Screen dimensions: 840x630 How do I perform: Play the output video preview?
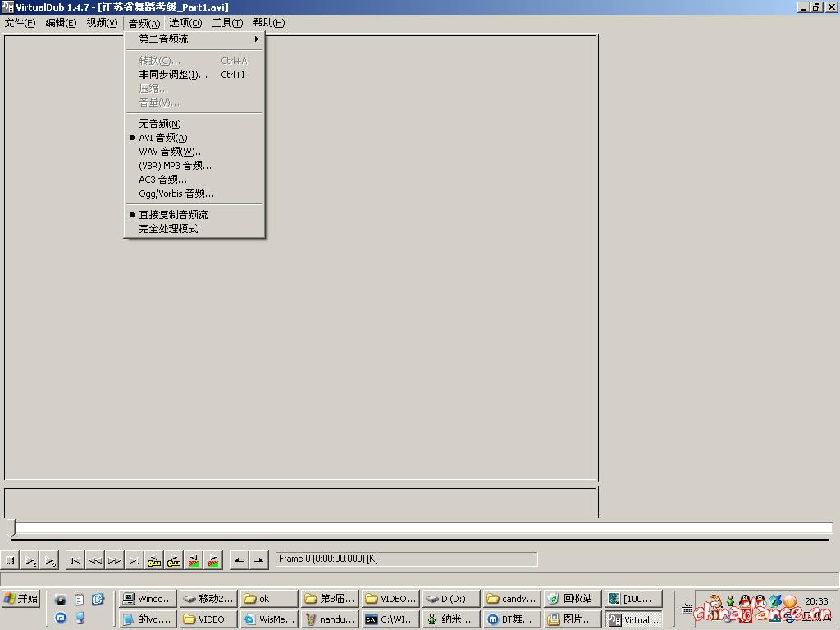click(49, 561)
